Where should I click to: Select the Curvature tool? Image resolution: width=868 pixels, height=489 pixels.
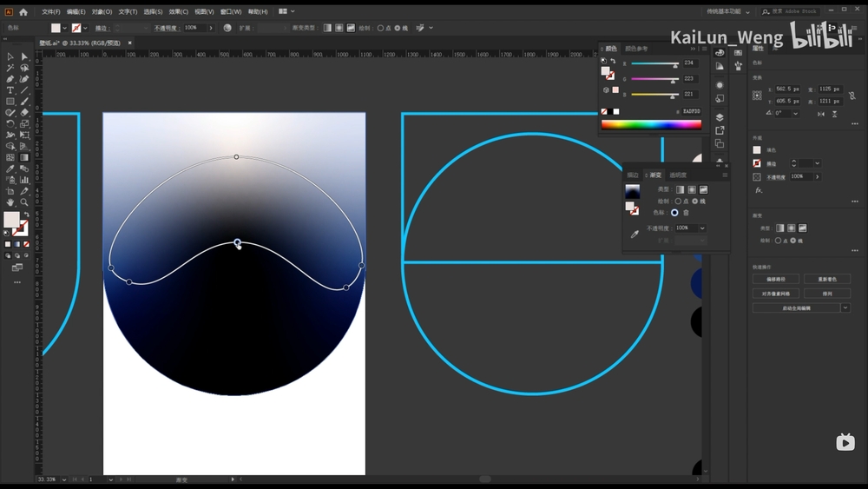click(24, 79)
